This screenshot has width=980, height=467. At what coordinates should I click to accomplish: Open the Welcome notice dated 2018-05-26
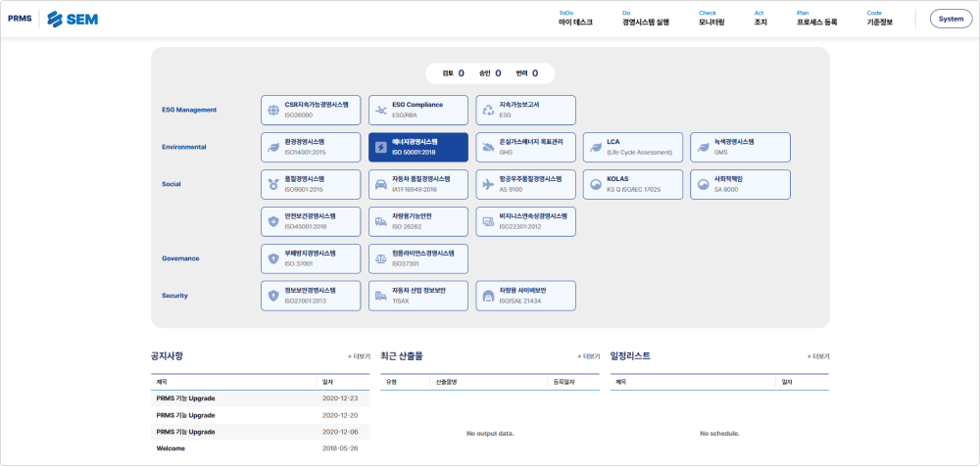click(260, 448)
